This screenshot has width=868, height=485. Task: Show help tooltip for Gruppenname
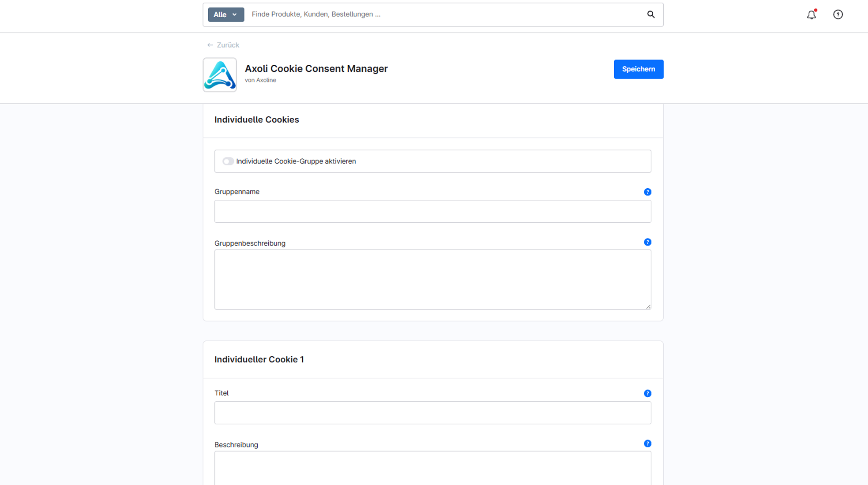point(647,192)
